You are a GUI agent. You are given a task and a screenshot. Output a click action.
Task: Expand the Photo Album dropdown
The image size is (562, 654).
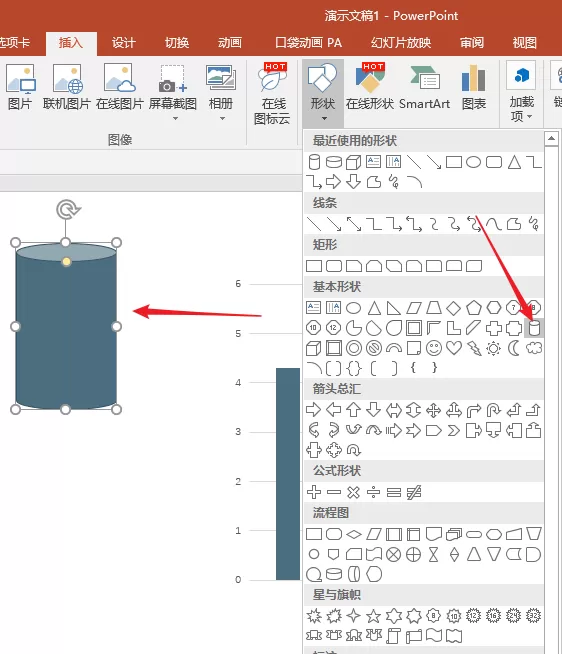(222, 119)
